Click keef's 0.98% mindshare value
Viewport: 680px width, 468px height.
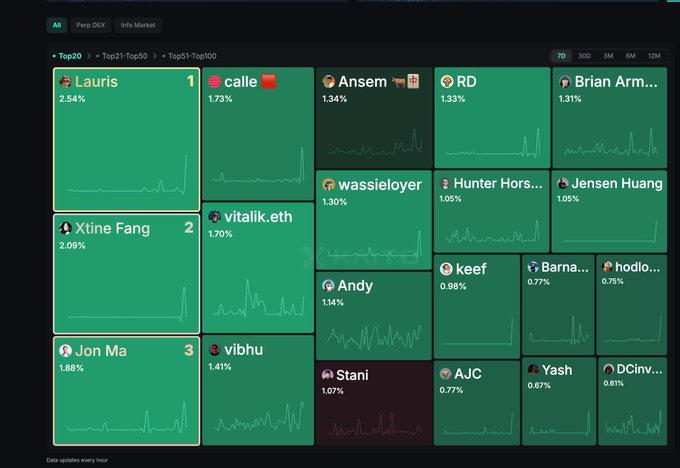(453, 286)
